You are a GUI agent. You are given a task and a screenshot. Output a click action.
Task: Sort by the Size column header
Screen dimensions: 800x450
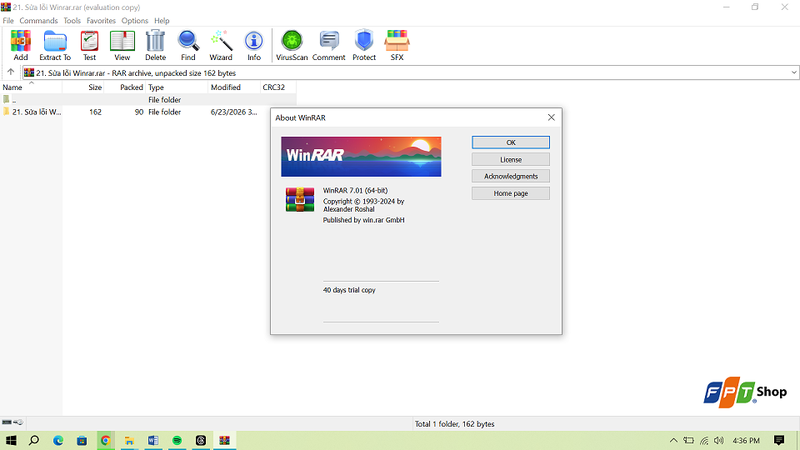[x=83, y=87]
